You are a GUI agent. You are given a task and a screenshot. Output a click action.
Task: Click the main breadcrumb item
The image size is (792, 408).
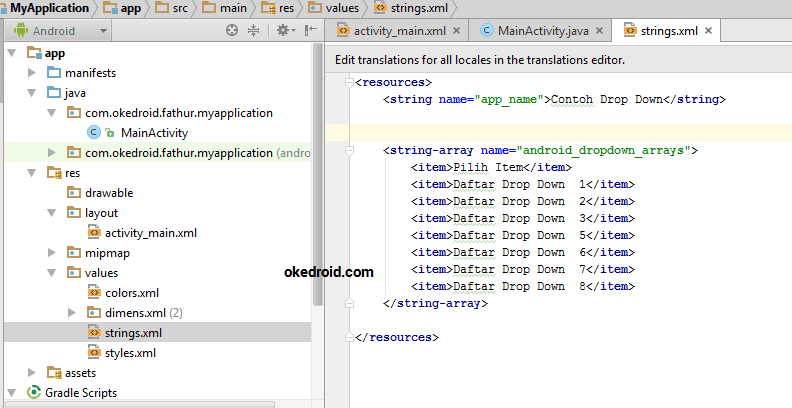coord(224,8)
